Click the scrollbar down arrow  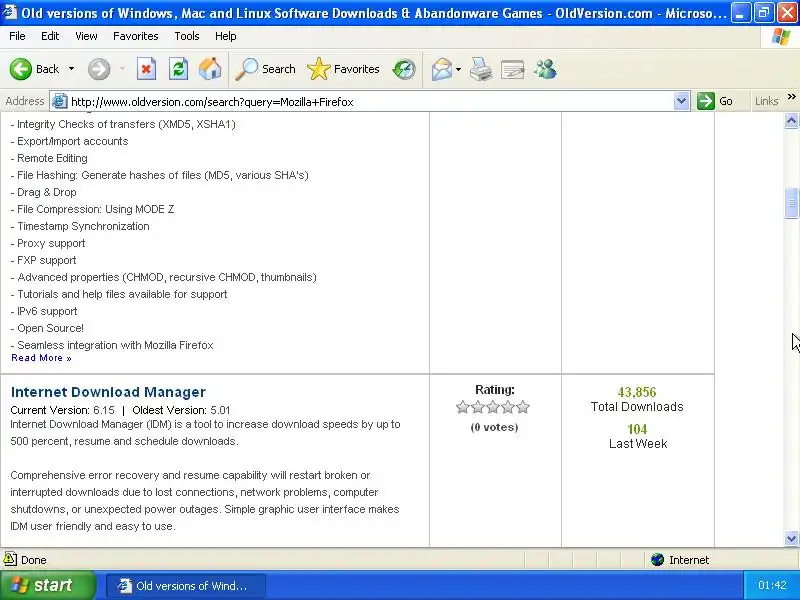tap(791, 538)
